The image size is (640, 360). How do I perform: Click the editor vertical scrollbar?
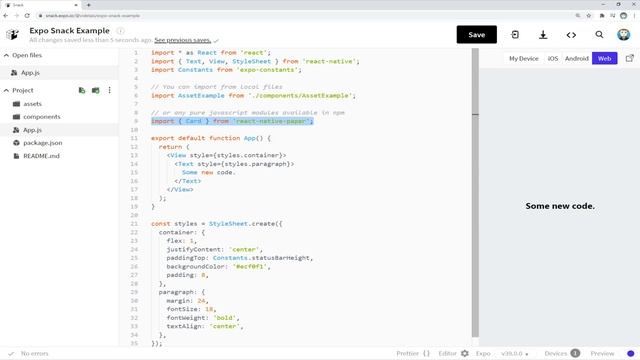[x=475, y=192]
